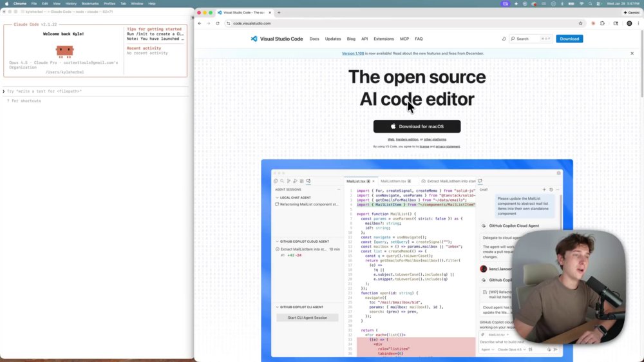Open Agent mode dropdown in chat
The height and width of the screenshot is (362, 644).
(x=488, y=350)
